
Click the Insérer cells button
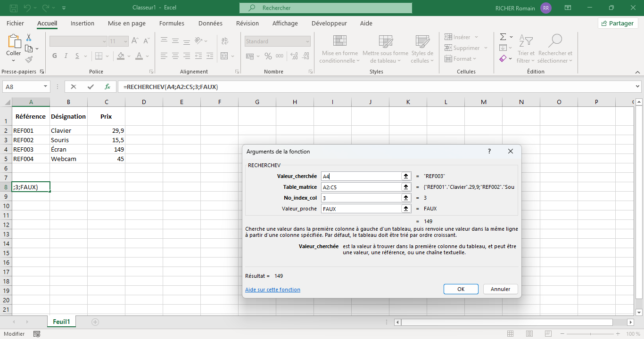coord(462,37)
